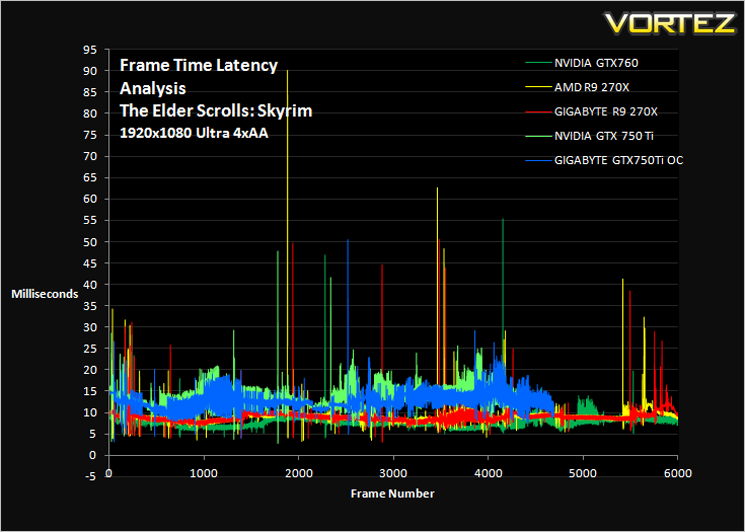745x532 pixels.
Task: Click the 3000 tick on the x-axis
Action: click(393, 473)
